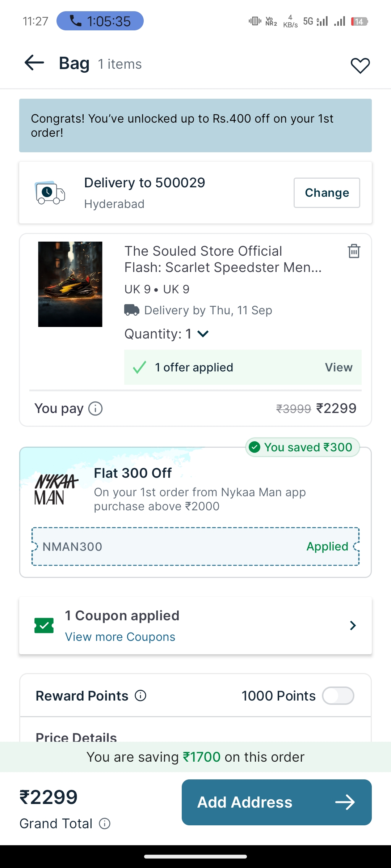Tap info icon beside Reward Points

pos(140,695)
